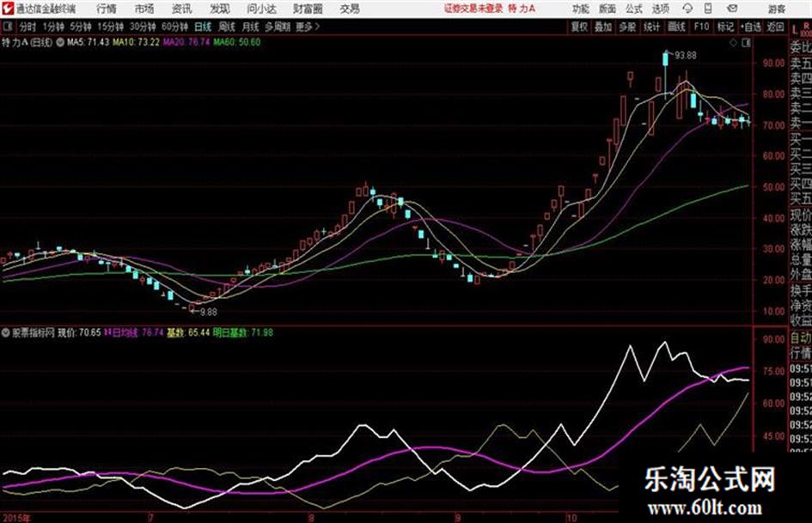The width and height of the screenshot is (812, 523).
Task: Click the MA20: 76.74 indicator value
Action: point(186,42)
